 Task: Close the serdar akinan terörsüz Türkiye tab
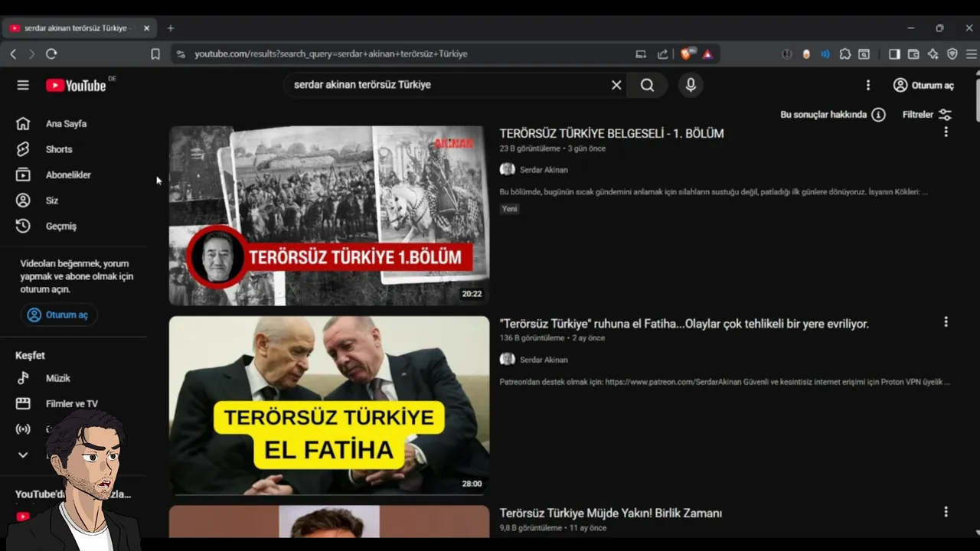[x=146, y=28]
